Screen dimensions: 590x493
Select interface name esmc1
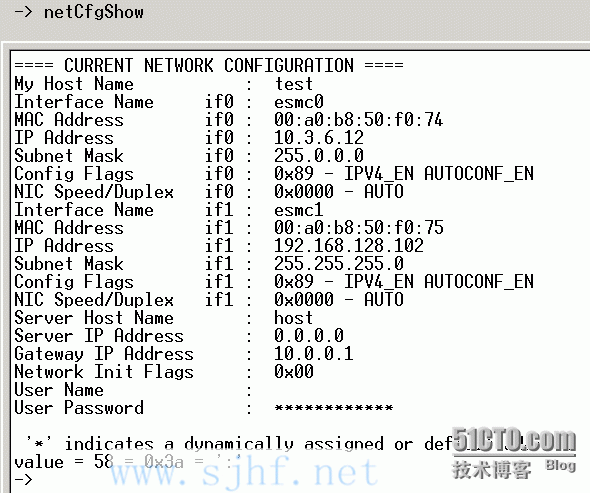pyautogui.click(x=299, y=210)
